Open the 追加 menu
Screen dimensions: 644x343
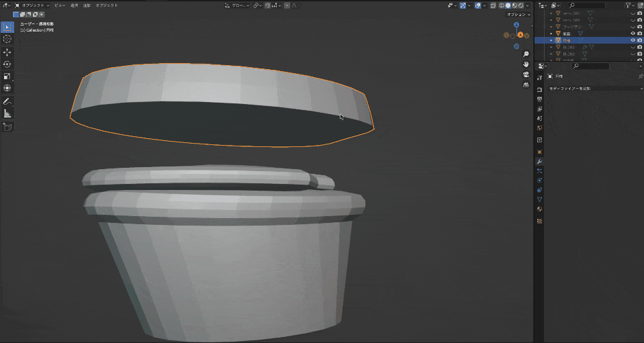[x=87, y=5]
